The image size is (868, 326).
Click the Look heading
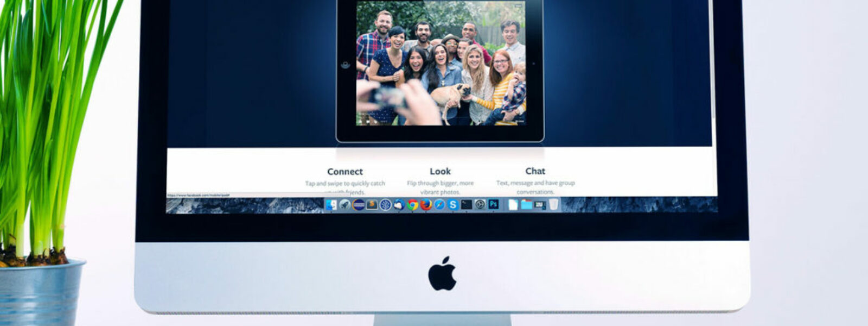click(x=440, y=171)
